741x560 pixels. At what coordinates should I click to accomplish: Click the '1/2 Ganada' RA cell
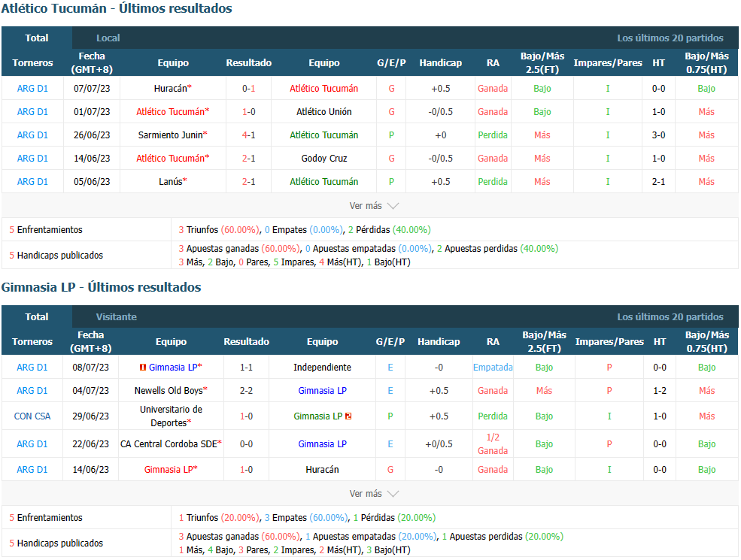pos(493,444)
